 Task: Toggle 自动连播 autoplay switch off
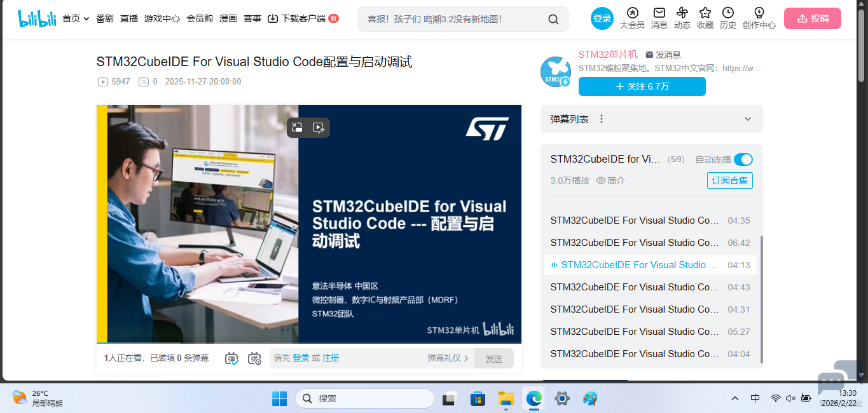point(743,159)
